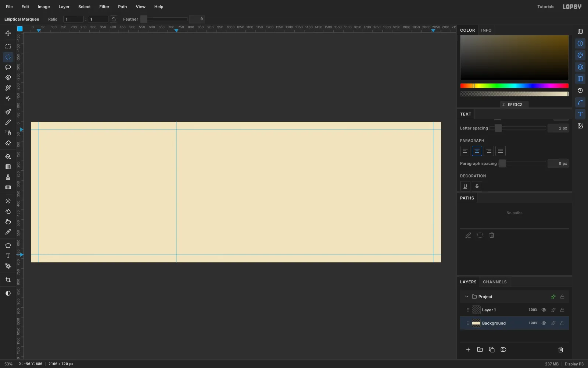Add a new layer with plus button
Viewport: 588px width, 368px height.
468,350
